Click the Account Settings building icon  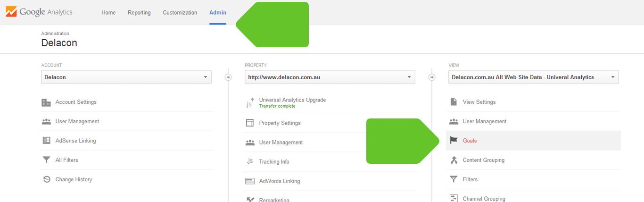[x=46, y=102]
